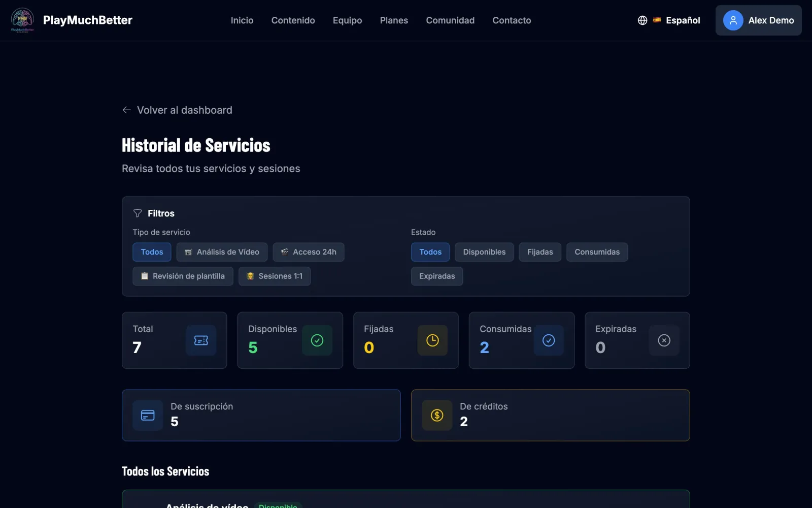Screen dimensions: 812x508
Task: Click the PlayMuchBetter brand name
Action: [x=88, y=20]
